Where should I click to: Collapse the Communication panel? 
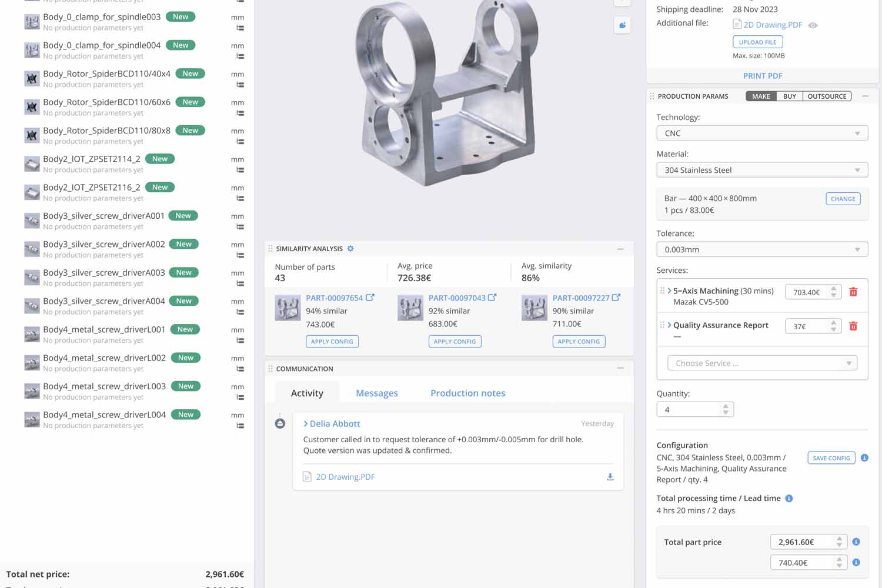tap(620, 368)
